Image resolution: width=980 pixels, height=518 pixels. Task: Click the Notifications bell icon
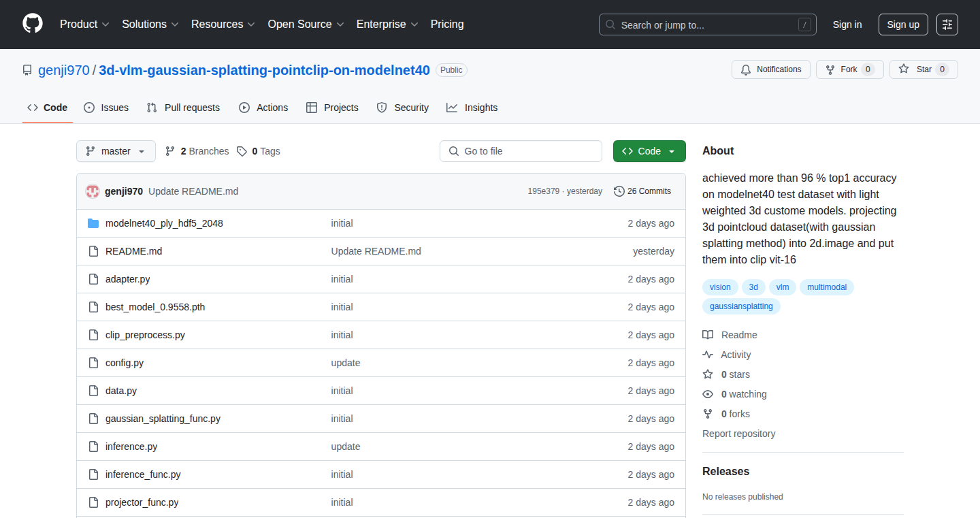pyautogui.click(x=746, y=69)
